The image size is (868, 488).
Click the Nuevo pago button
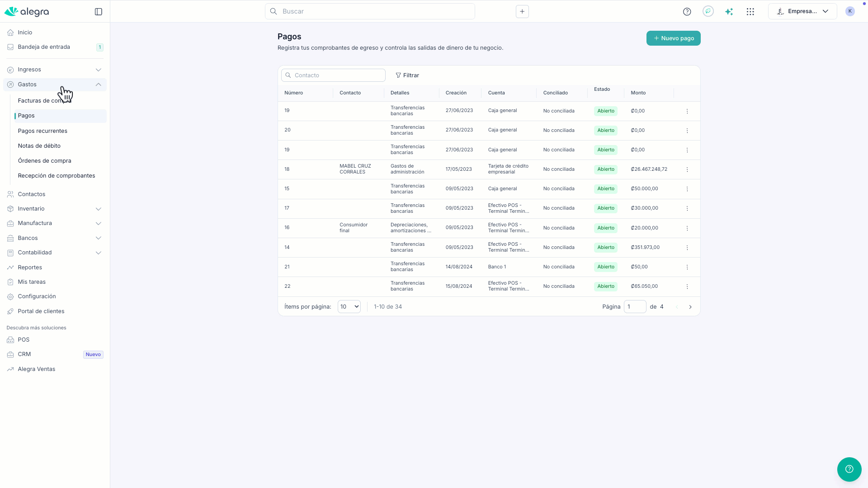click(674, 38)
